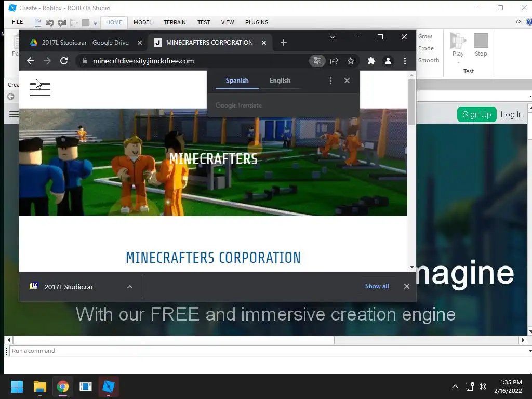The height and width of the screenshot is (399, 532).
Task: Click MINECRAFTERS CORPORATION heading
Action: [213, 258]
